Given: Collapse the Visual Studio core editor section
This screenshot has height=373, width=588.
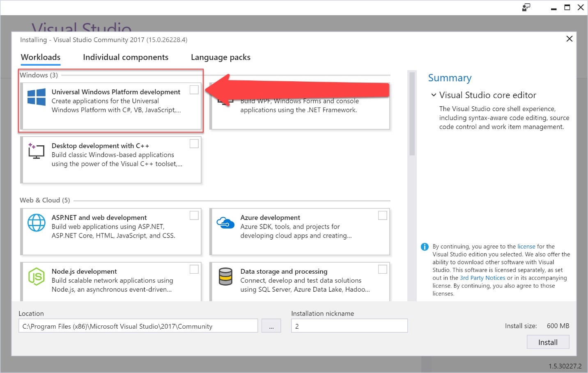Looking at the screenshot, I should 434,95.
